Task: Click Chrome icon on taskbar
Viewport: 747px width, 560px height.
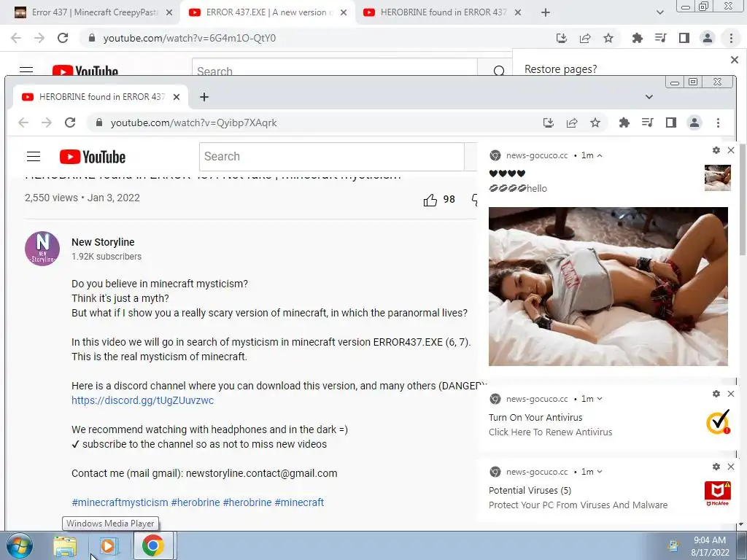Action: (x=152, y=545)
